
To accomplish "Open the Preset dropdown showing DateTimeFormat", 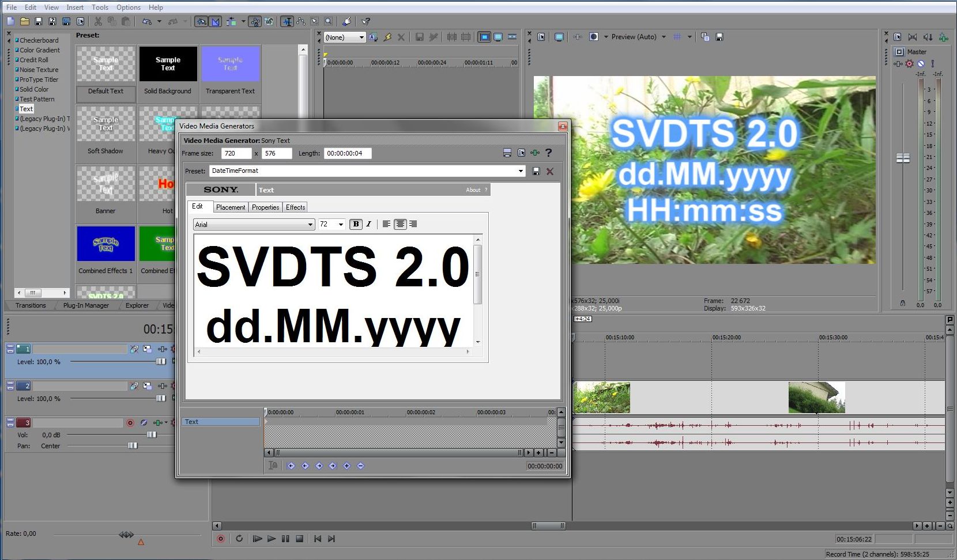I will (521, 171).
